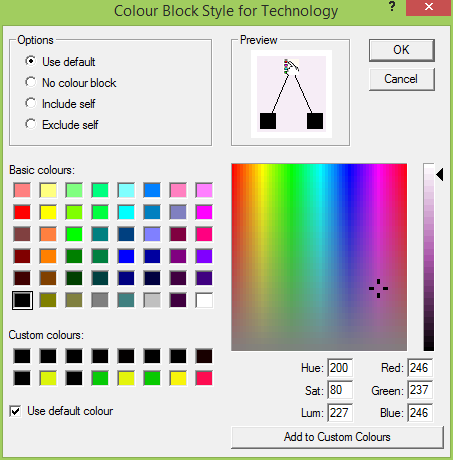453x460 pixels.
Task: Click the colour spectrum crosshair picker
Action: coord(378,289)
